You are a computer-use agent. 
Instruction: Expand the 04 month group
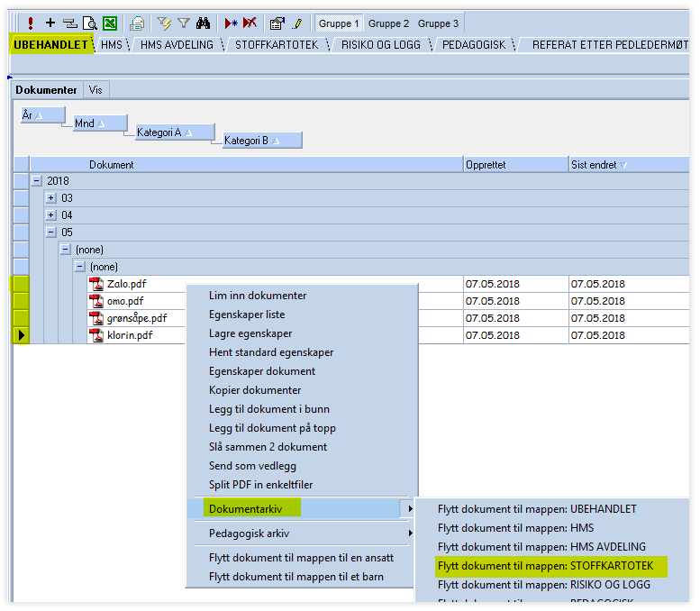[51, 215]
